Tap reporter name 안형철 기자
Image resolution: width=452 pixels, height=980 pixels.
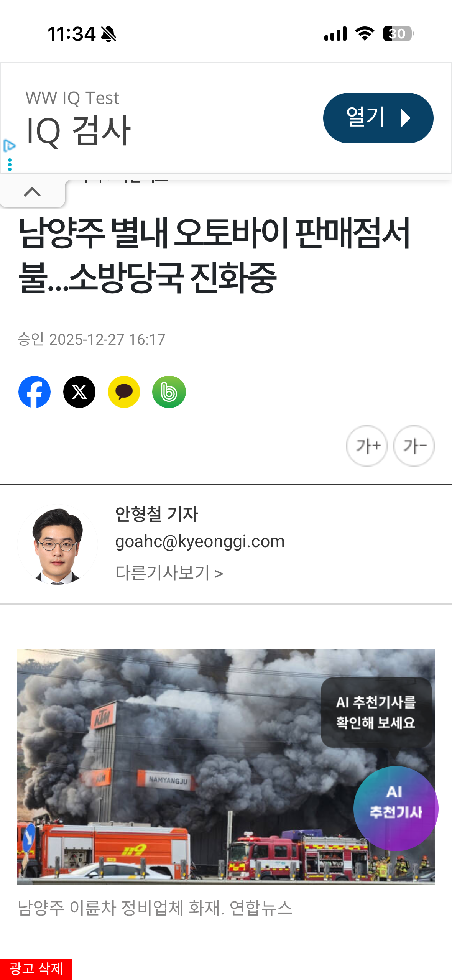[x=156, y=514]
